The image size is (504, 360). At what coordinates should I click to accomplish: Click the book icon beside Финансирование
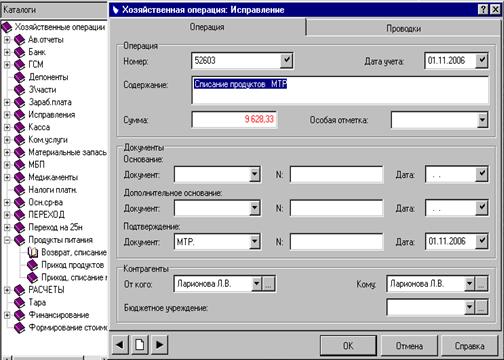(19, 315)
